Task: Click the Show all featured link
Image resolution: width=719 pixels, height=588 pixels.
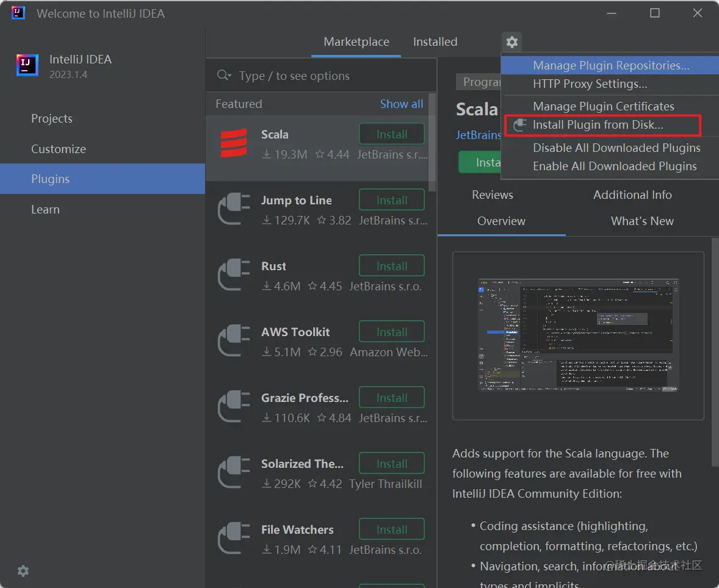Action: point(401,104)
